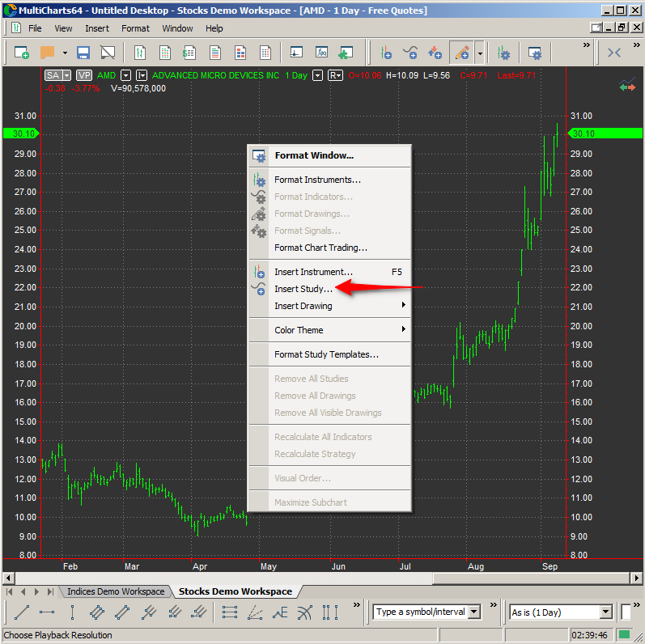This screenshot has height=644, width=645.
Task: Choose Format Window from context menu
Action: (330, 155)
